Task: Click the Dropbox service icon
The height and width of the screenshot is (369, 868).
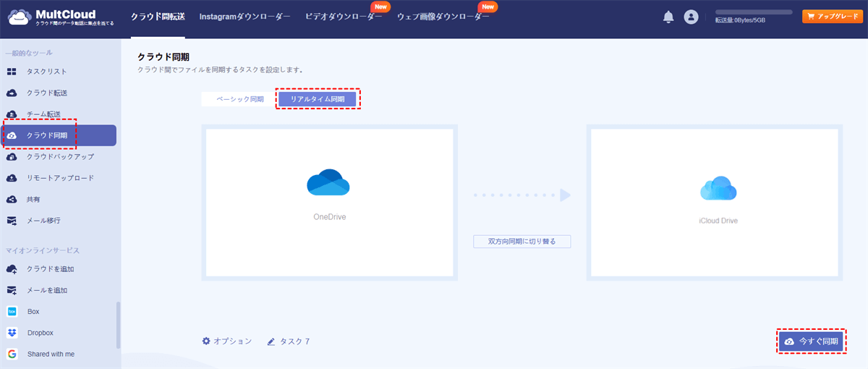Action: click(x=12, y=333)
